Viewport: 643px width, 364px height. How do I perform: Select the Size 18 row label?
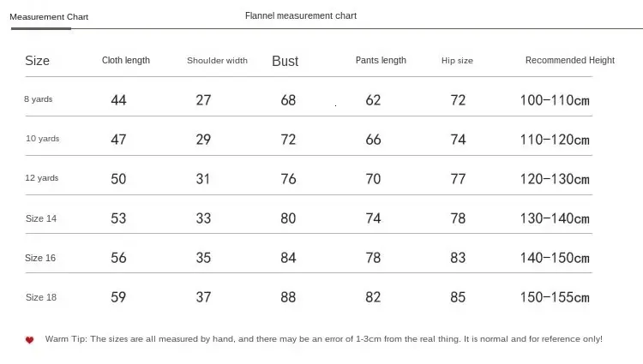41,297
